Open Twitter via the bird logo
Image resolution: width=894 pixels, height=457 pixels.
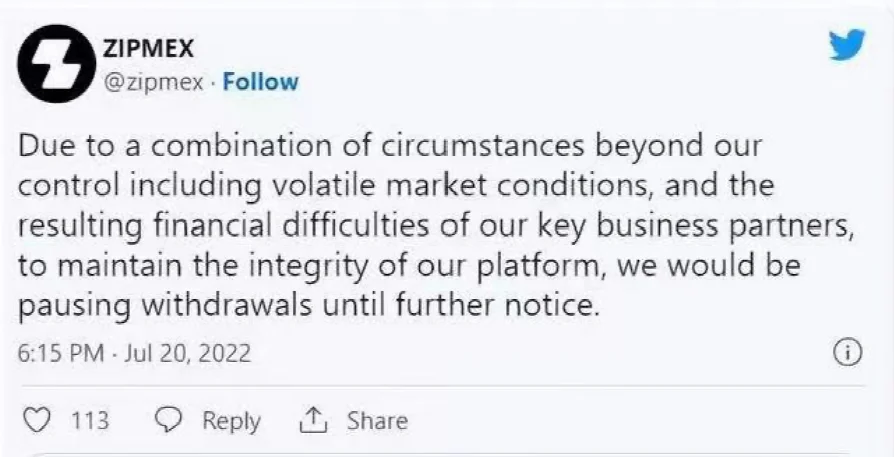pos(846,44)
